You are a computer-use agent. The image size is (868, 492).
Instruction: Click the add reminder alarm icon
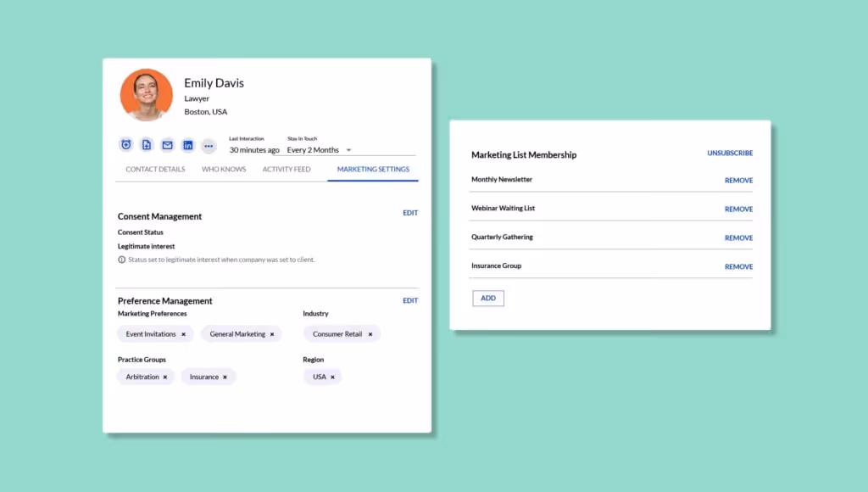tap(126, 144)
